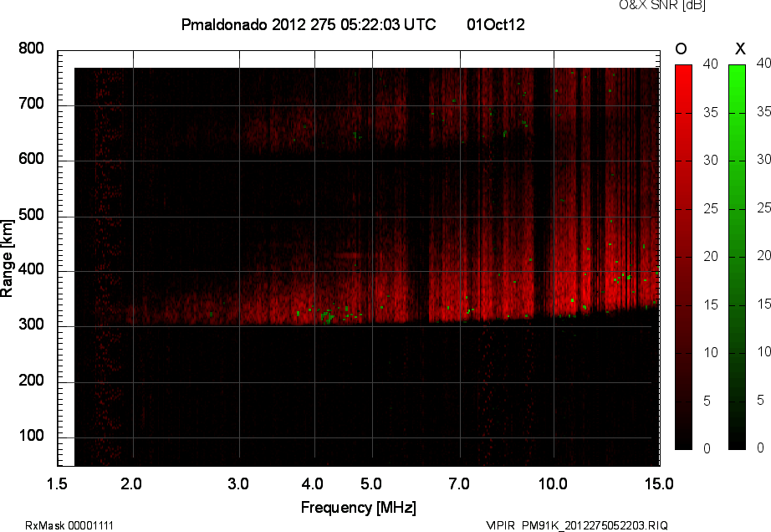Click the 5.0 tick on Frequency axis
The width and height of the screenshot is (771, 532).
point(371,483)
